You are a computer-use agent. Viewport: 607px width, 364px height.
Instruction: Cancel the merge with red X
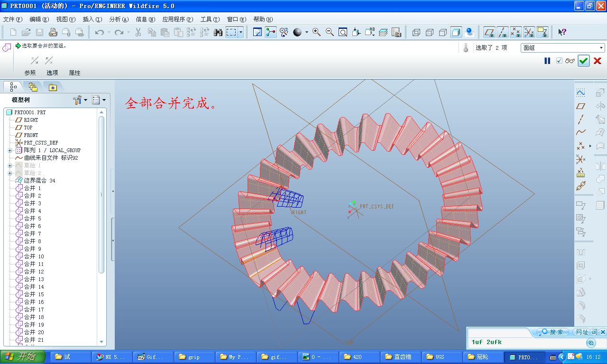coord(598,61)
